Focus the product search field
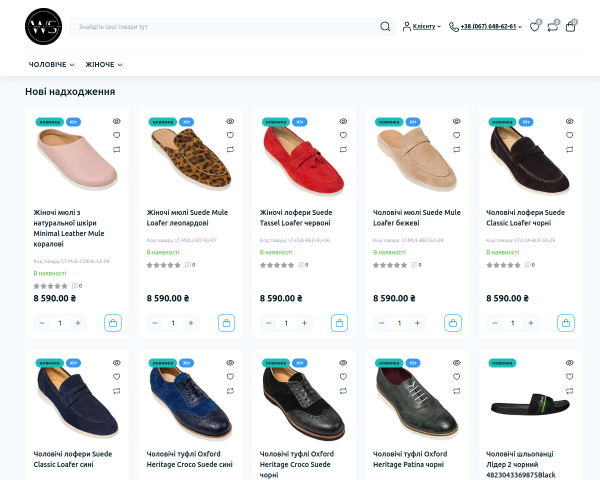 (x=224, y=26)
